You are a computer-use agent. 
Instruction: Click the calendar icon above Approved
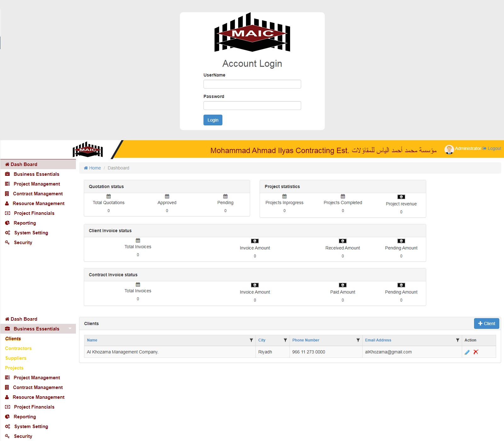[x=167, y=196]
